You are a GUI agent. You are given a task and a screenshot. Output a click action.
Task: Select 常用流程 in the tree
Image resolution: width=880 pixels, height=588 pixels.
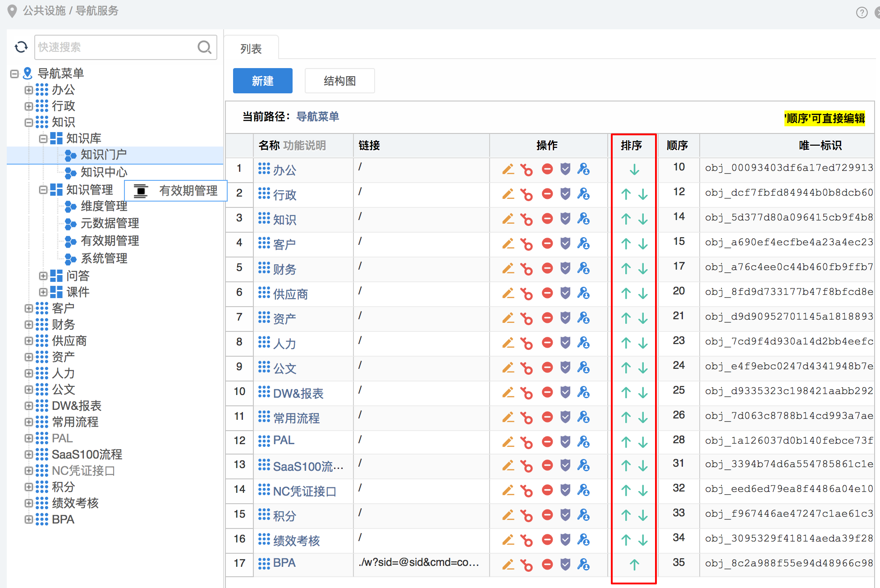pos(75,422)
